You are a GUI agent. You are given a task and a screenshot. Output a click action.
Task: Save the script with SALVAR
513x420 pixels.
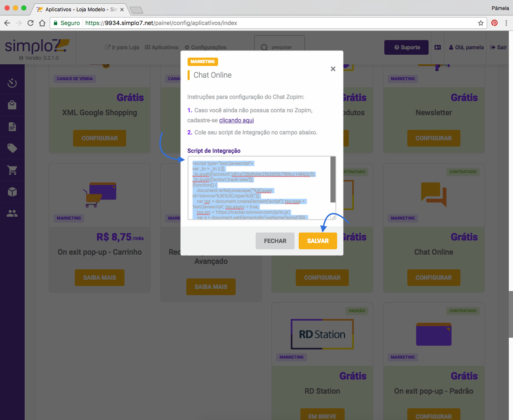point(318,241)
